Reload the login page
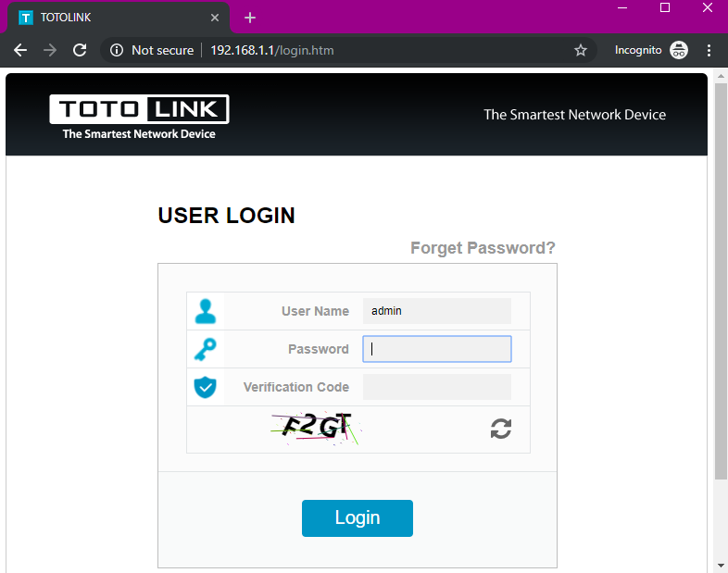 click(x=80, y=50)
